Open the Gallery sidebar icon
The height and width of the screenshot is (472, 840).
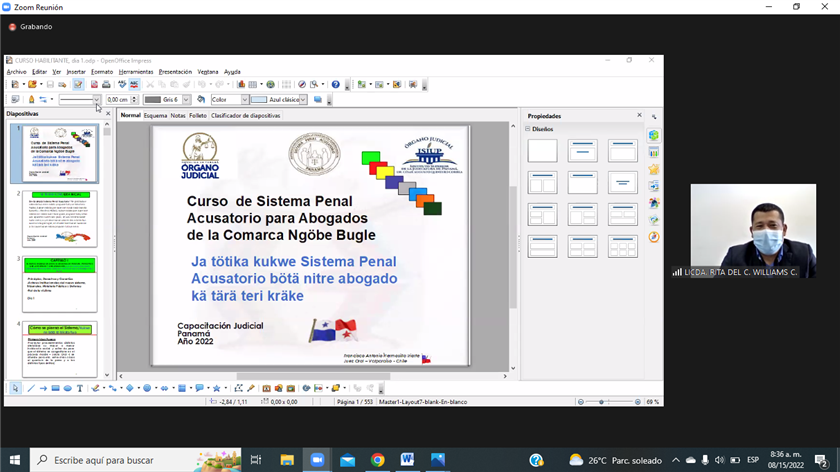(x=654, y=220)
